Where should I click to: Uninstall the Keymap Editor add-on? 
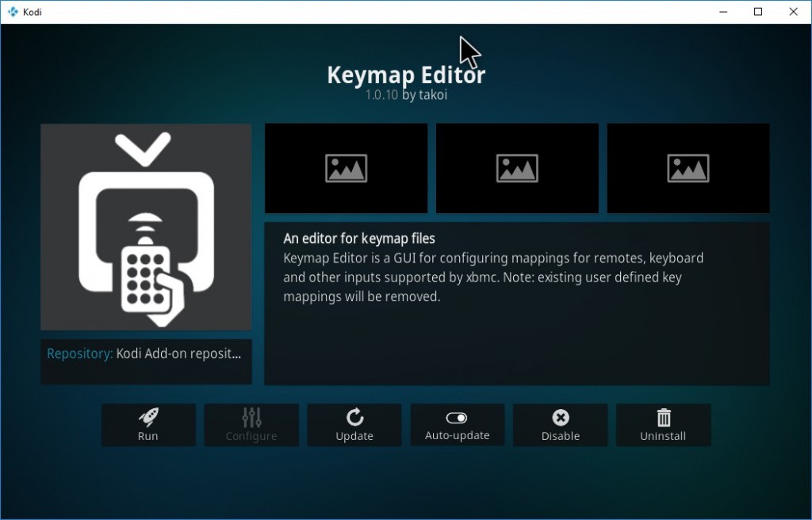(x=664, y=425)
